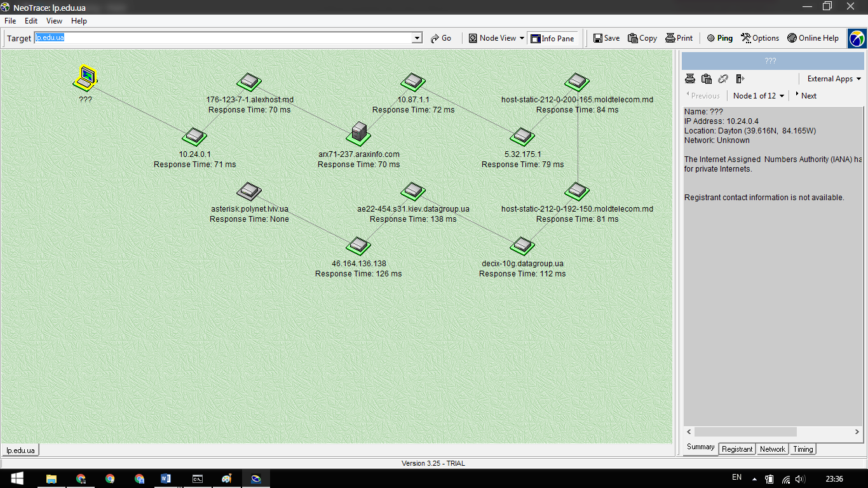Switch to the Summary tab
The height and width of the screenshot is (488, 868).
coord(701,447)
